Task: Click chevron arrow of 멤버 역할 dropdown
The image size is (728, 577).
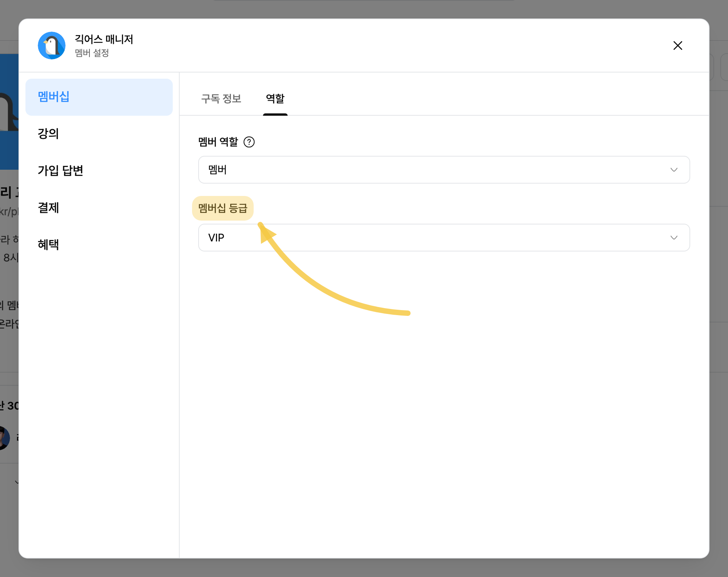Action: tap(674, 170)
